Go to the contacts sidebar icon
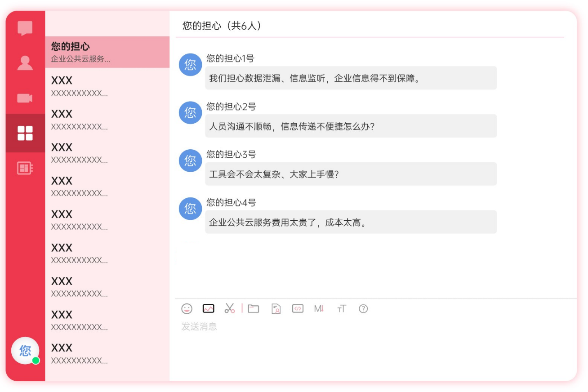588x392 pixels. [25, 63]
